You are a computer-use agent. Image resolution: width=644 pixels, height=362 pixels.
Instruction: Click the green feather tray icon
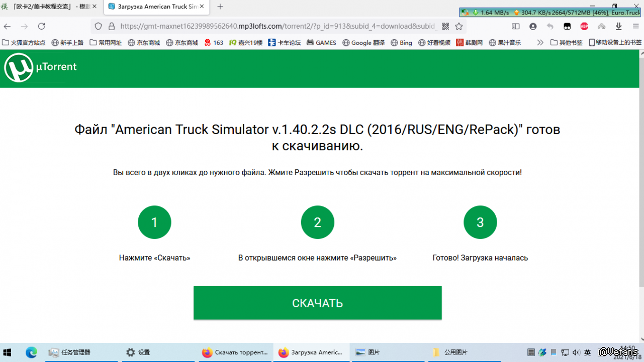pos(542,352)
